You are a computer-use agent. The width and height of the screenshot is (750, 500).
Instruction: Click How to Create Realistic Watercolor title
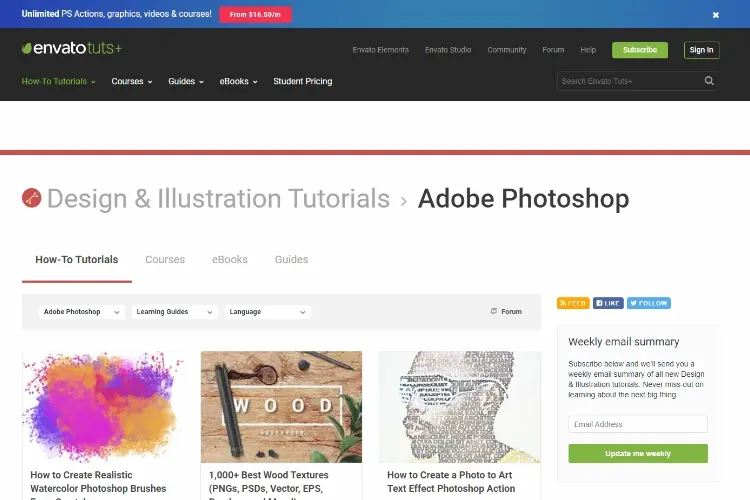[x=98, y=485]
